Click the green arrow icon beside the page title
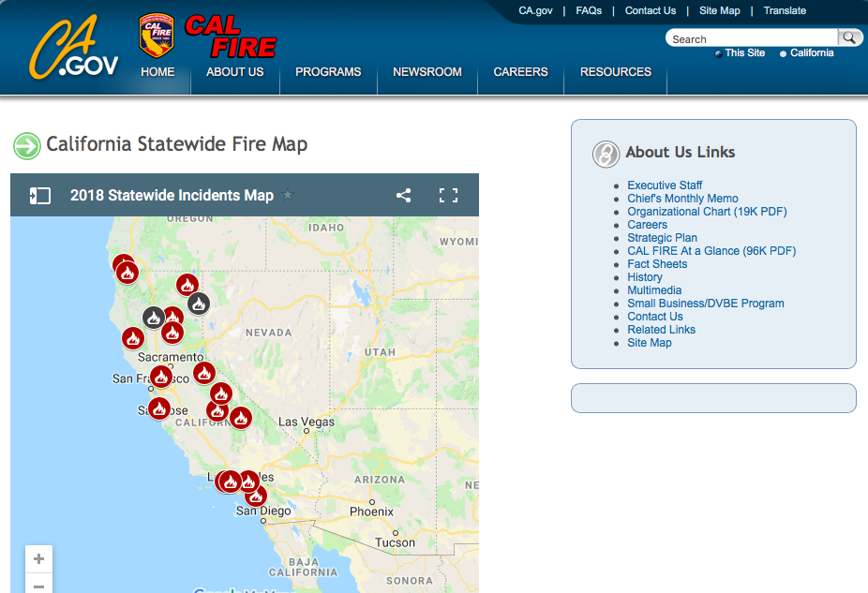Viewport: 868px width, 593px height. (27, 146)
